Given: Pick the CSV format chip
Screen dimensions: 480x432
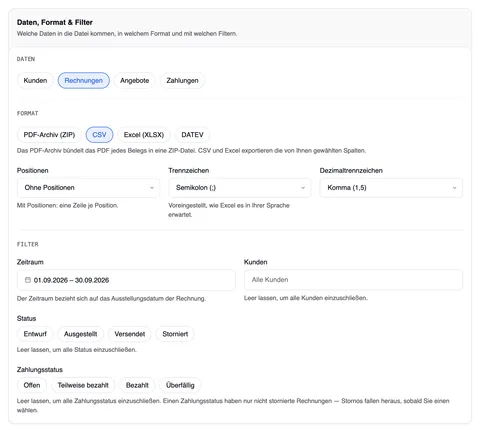Looking at the screenshot, I should pyautogui.click(x=99, y=135).
